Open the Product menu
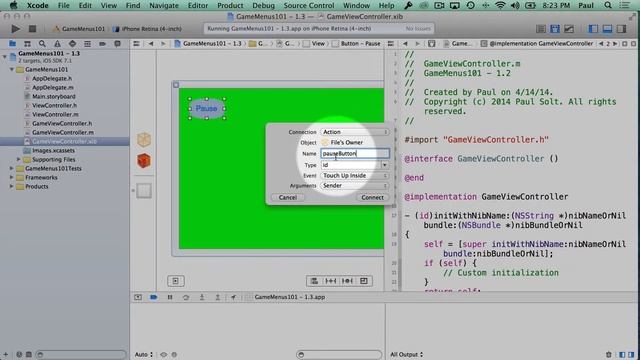This screenshot has height=360, width=640. click(x=230, y=5)
